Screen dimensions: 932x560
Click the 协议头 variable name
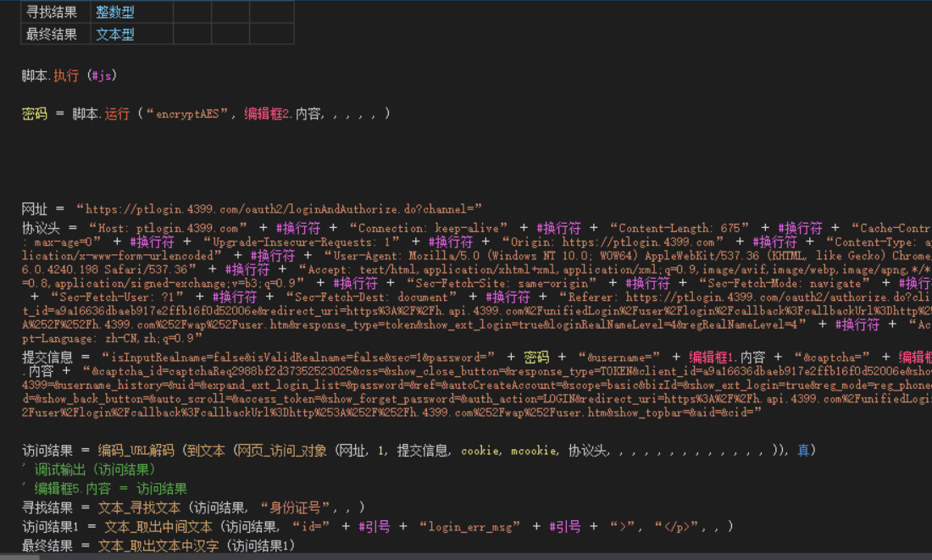click(41, 229)
